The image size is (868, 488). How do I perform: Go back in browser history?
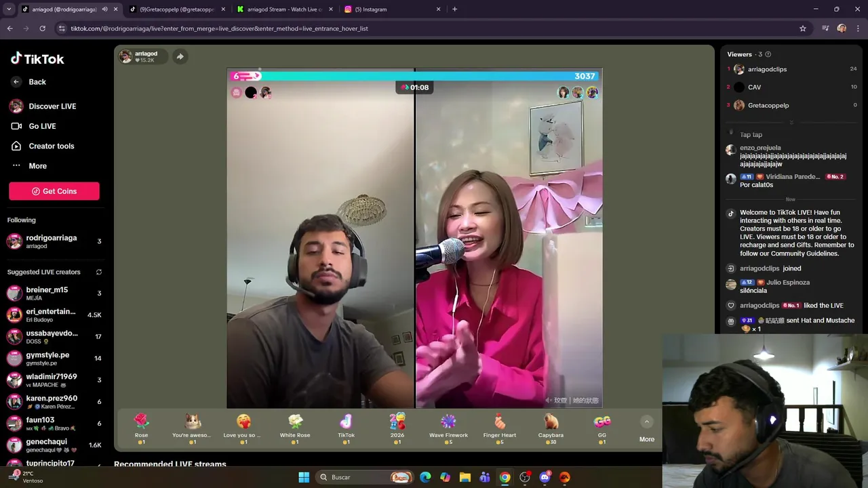(x=9, y=28)
